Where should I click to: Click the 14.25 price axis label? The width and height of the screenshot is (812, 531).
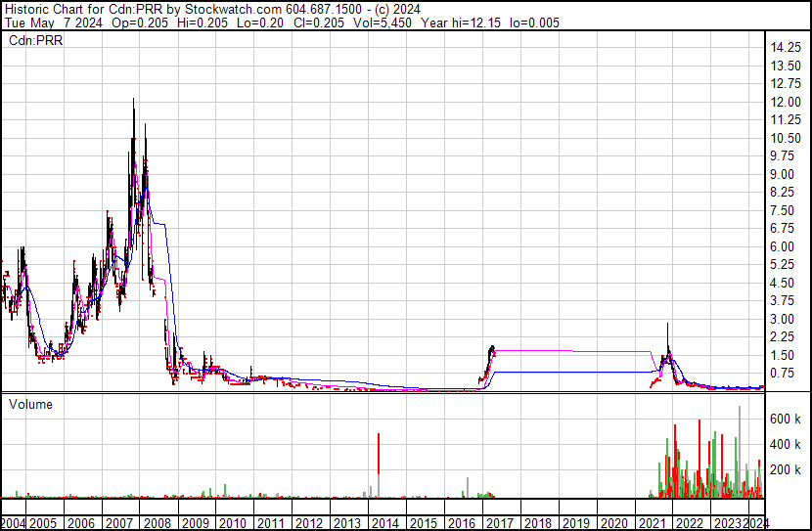788,48
